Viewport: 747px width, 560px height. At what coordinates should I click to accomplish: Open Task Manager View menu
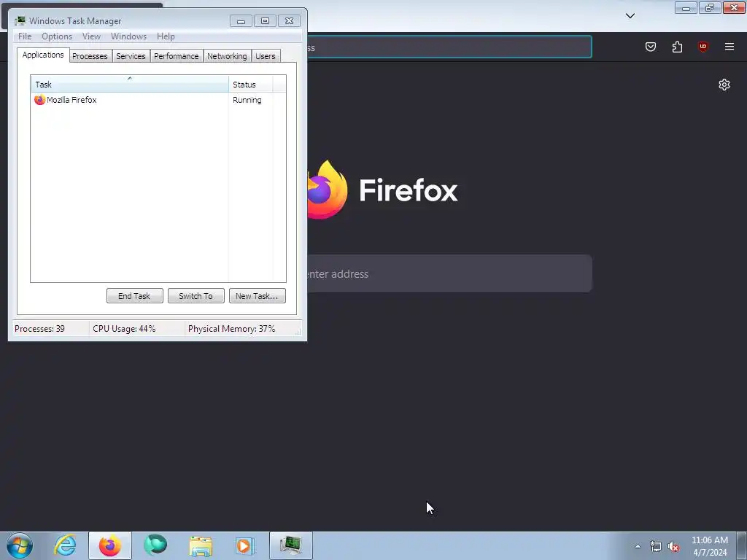click(91, 36)
